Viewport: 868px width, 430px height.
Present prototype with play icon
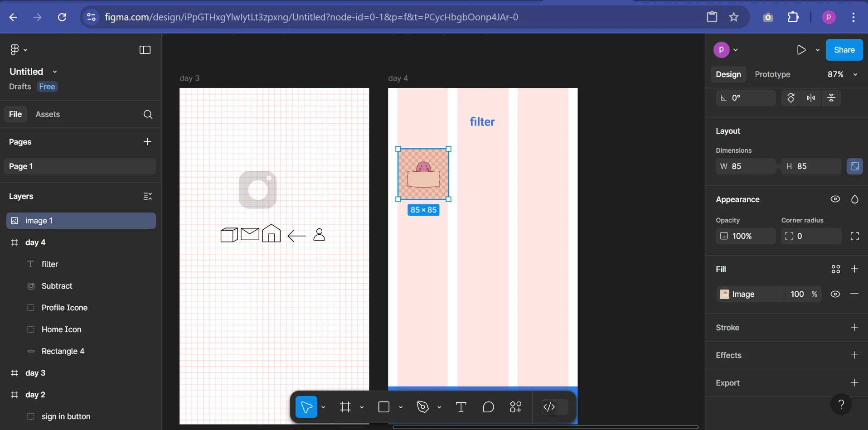coord(801,50)
